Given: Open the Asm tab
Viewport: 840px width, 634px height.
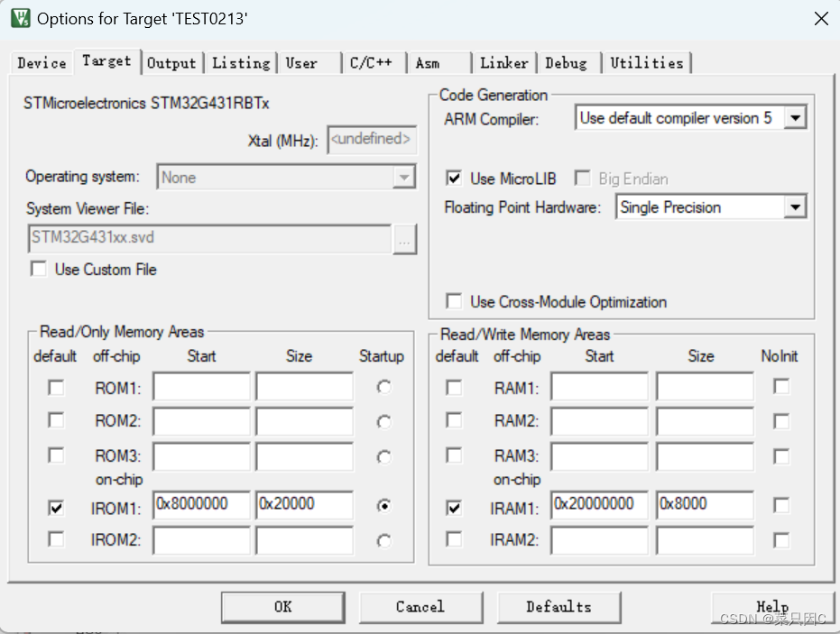Looking at the screenshot, I should tap(439, 63).
